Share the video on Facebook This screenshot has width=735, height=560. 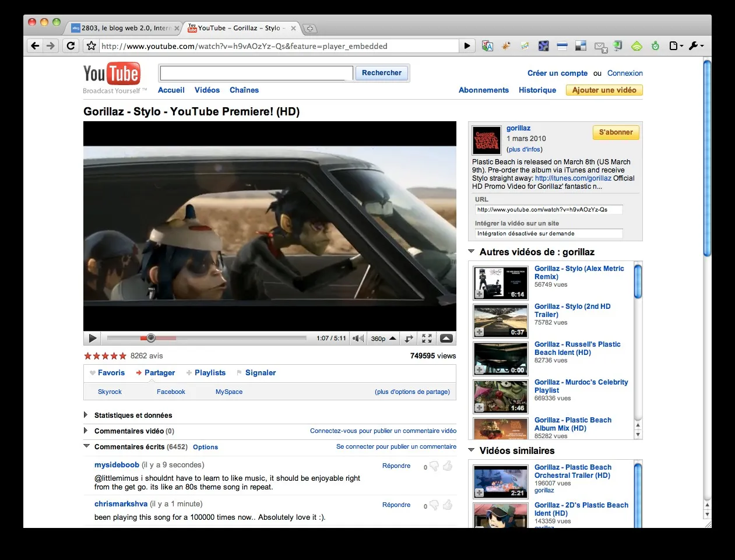click(171, 392)
